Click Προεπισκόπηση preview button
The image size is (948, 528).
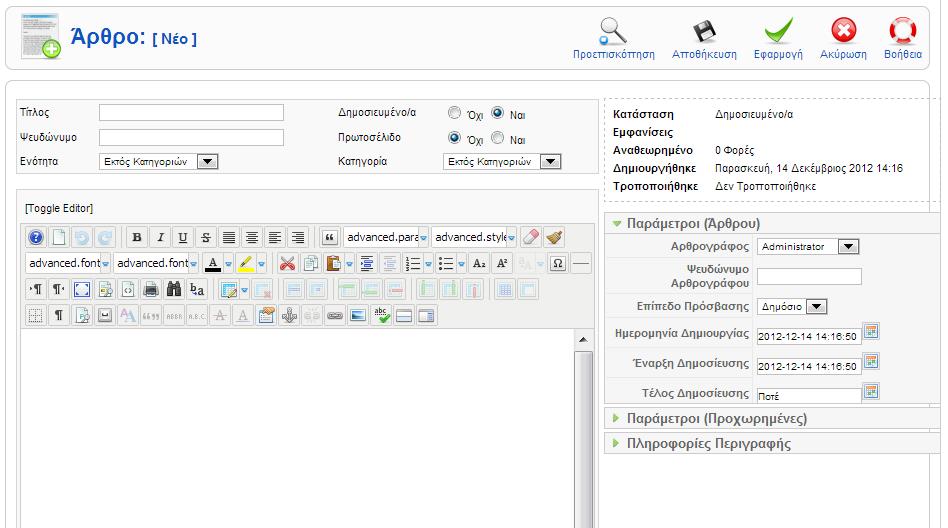[614, 38]
